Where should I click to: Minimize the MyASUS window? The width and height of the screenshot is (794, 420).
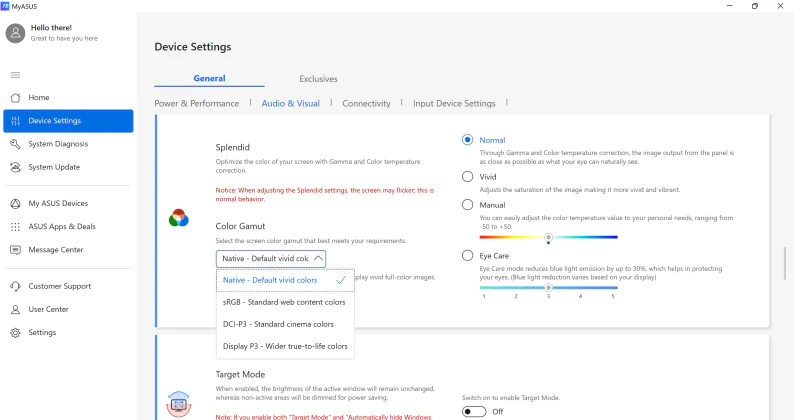click(730, 6)
